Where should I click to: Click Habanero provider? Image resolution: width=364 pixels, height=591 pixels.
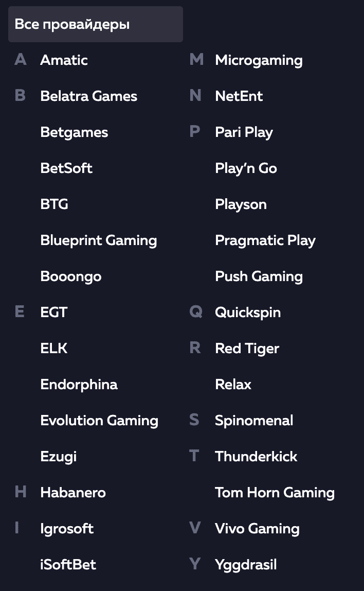point(72,493)
